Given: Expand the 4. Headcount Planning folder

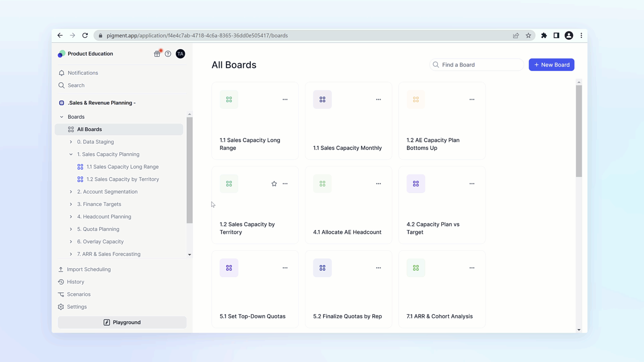Looking at the screenshot, I should (71, 217).
